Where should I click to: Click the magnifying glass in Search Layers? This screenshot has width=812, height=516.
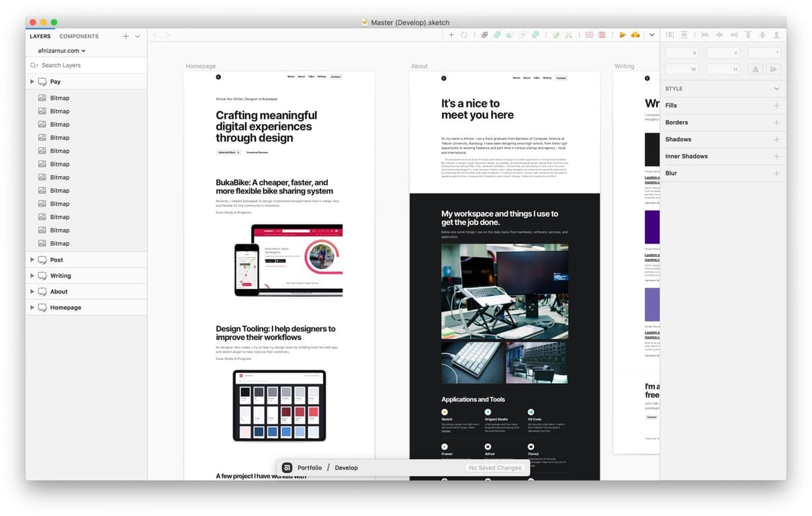coord(34,65)
